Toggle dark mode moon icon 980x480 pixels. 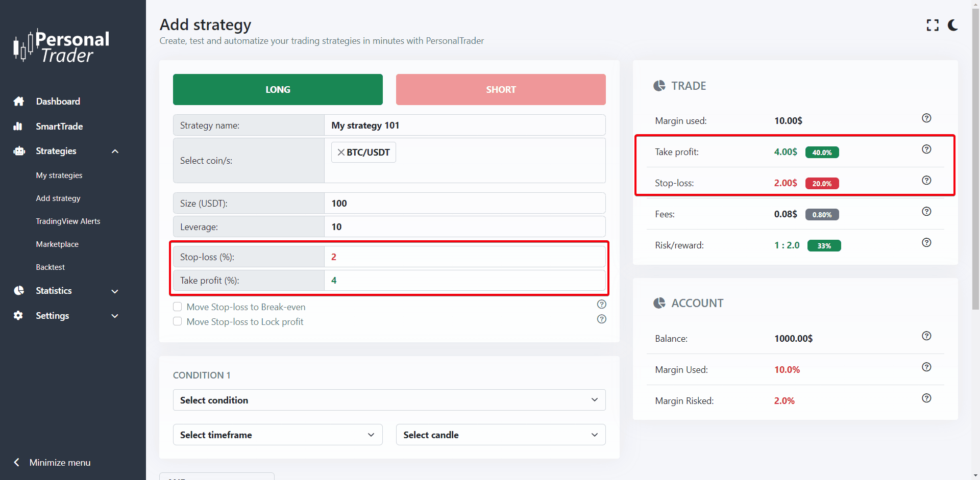pos(952,25)
